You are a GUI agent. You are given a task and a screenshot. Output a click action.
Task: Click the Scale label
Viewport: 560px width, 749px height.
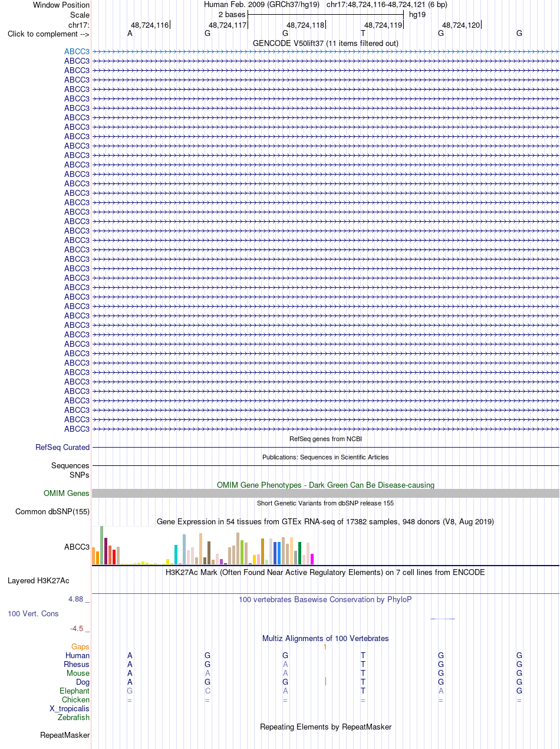tap(80, 14)
